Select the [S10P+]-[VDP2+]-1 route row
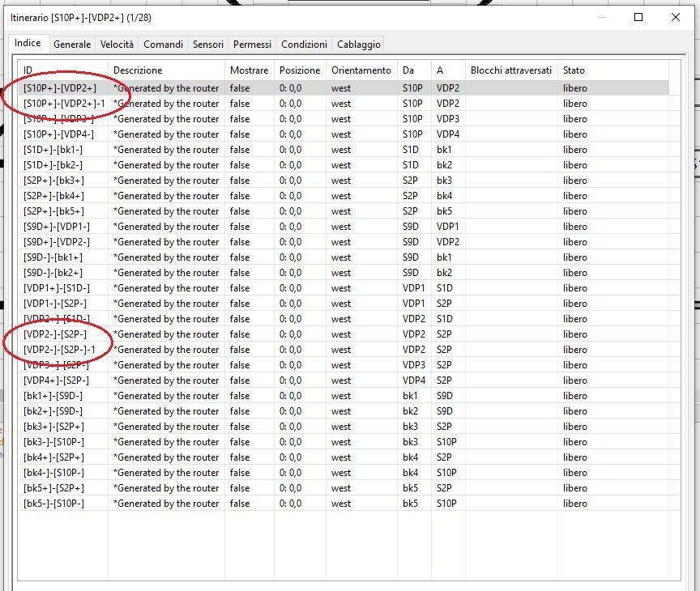The width and height of the screenshot is (700, 591). pos(65,104)
